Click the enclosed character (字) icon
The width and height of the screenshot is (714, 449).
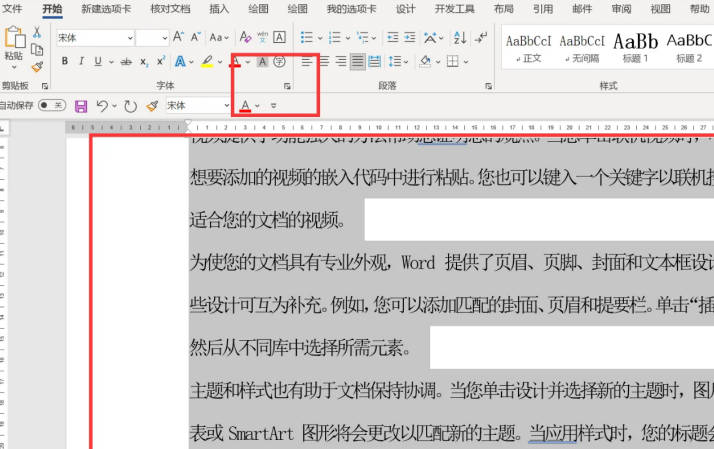coord(279,61)
